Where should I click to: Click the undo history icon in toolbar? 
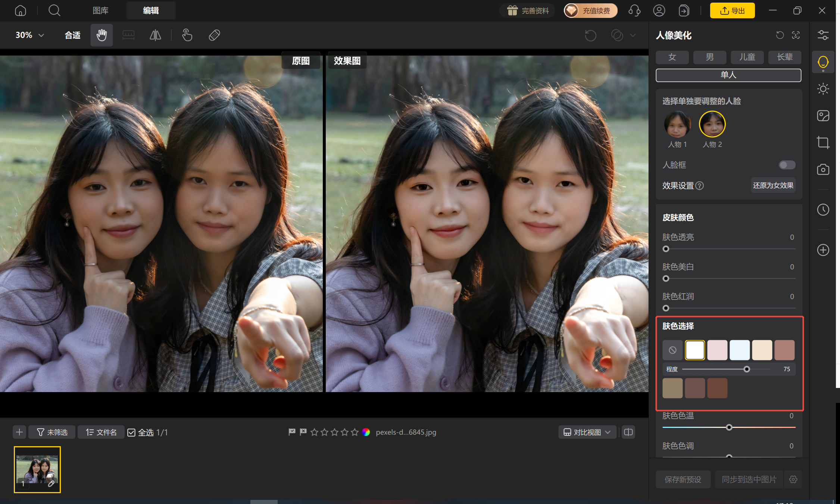coord(590,35)
